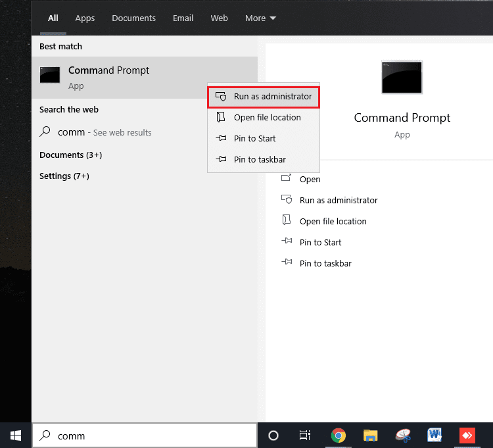The image size is (493, 448).
Task: Open Microsoft Word from taskbar
Action: (434, 436)
